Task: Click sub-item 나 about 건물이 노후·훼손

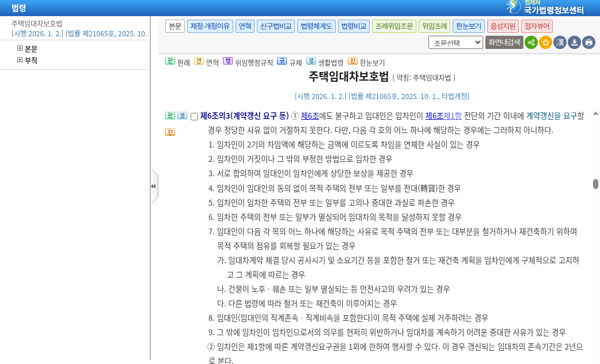Action: 333,289
